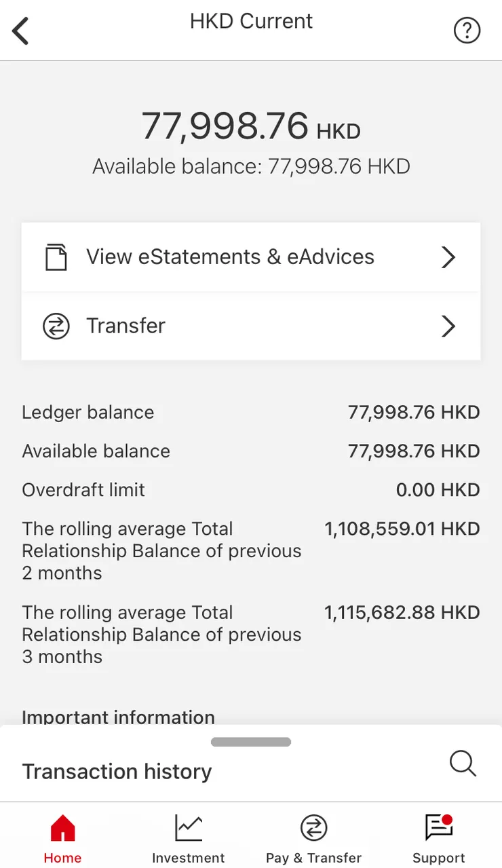
Task: Open the Transfer row chevron
Action: pos(448,326)
